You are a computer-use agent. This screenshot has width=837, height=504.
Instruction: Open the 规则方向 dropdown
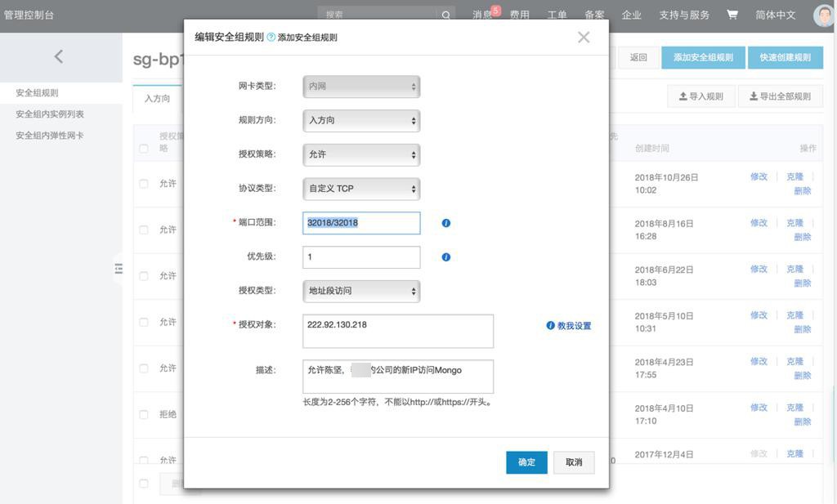pyautogui.click(x=361, y=121)
